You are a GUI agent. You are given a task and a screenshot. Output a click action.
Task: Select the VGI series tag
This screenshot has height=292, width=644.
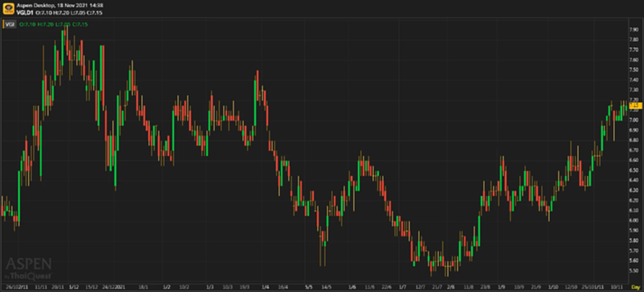pyautogui.click(x=10, y=24)
